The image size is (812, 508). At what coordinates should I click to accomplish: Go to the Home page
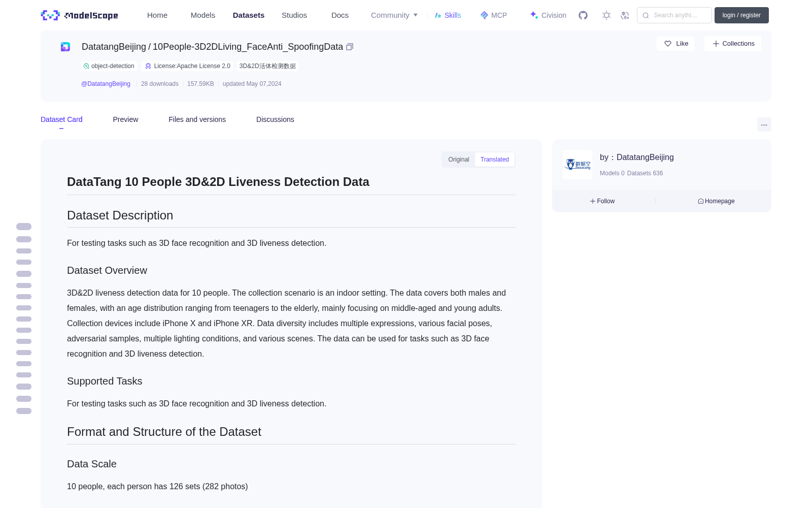coord(157,15)
